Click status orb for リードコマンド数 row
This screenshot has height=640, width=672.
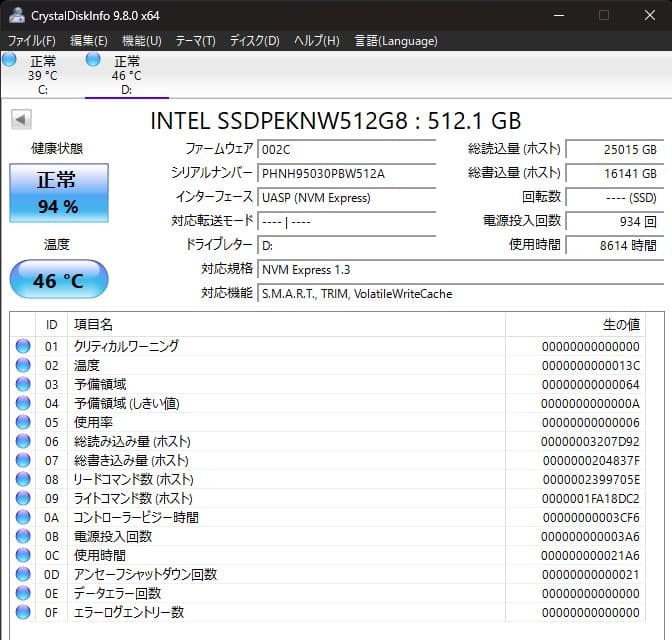pyautogui.click(x=23, y=479)
